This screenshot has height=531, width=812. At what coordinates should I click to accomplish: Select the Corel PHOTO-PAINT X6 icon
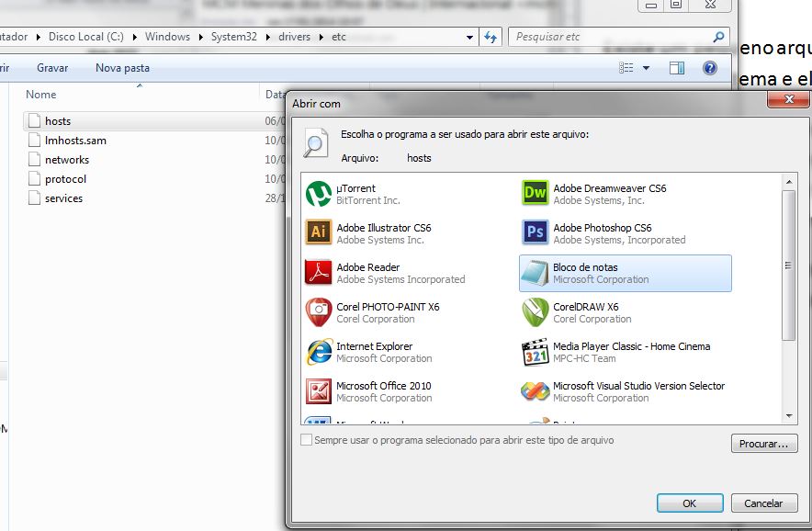[x=319, y=312]
